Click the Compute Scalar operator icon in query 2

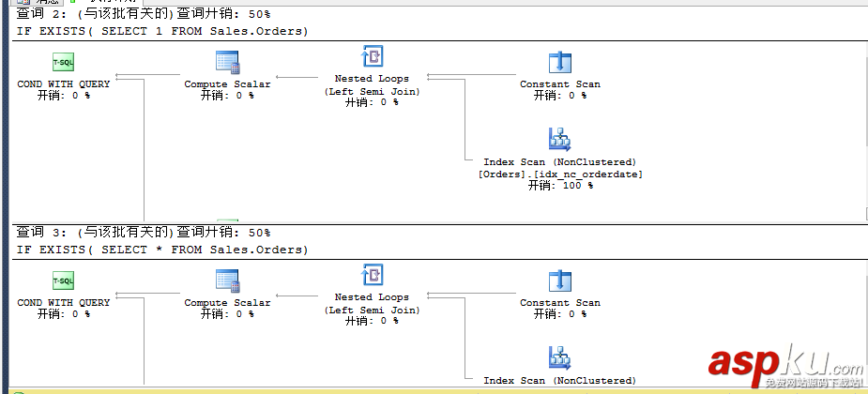227,63
